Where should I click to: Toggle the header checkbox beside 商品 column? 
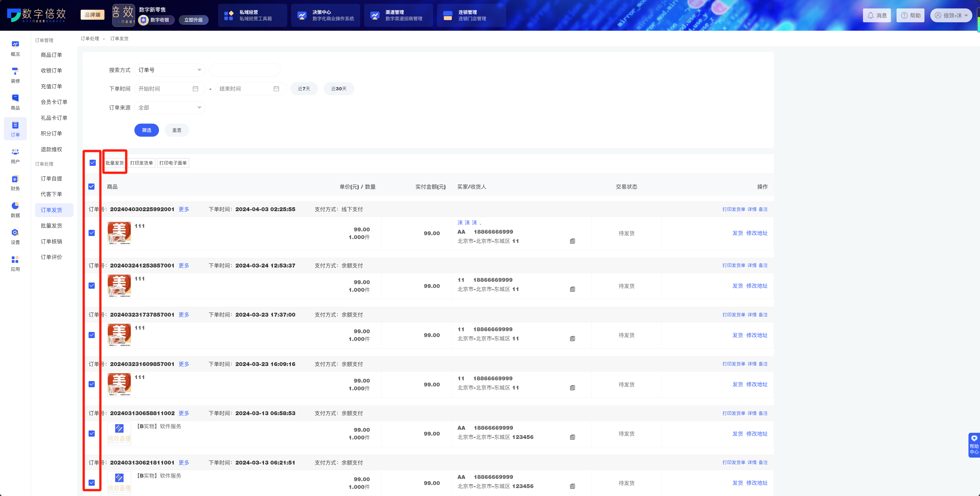point(92,187)
